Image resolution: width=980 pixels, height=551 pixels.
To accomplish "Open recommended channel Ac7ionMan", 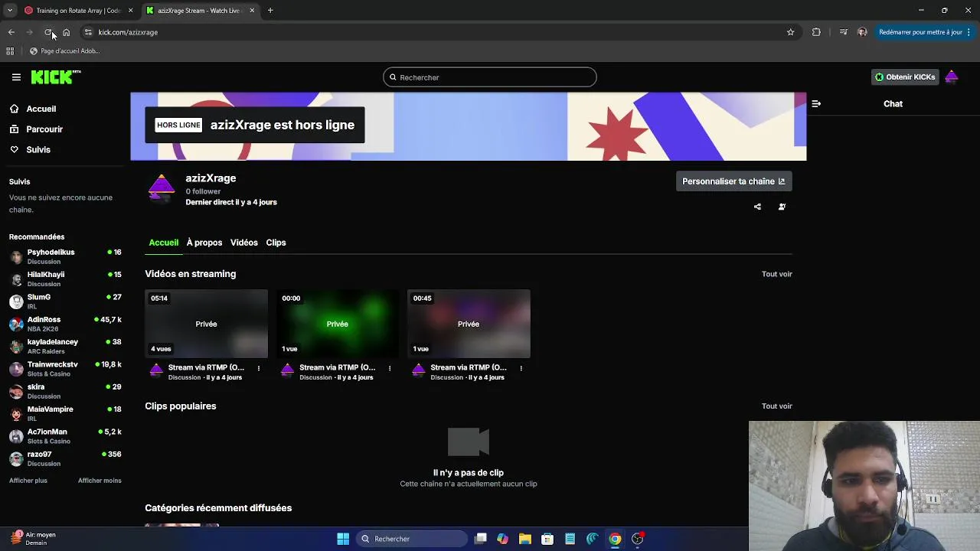I will pyautogui.click(x=65, y=436).
